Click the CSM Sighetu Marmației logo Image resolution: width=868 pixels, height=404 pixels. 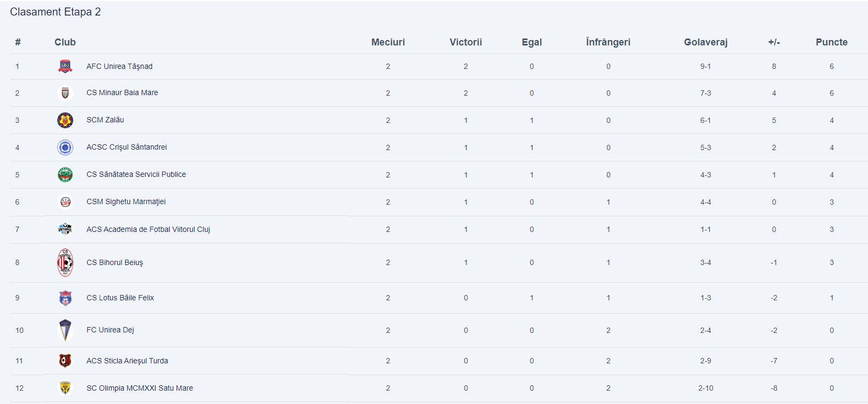click(x=65, y=202)
